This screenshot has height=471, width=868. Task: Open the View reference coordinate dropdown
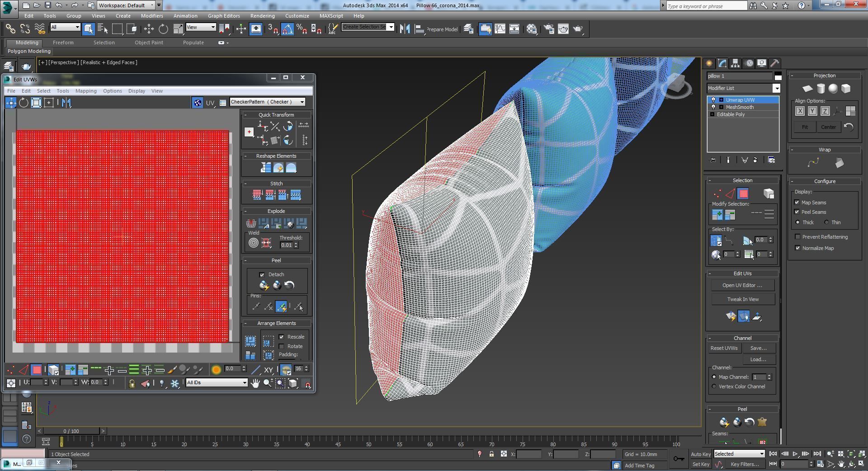point(201,27)
